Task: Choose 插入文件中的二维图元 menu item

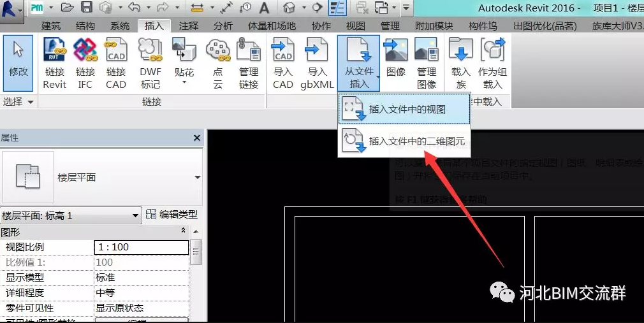Action: (404, 141)
